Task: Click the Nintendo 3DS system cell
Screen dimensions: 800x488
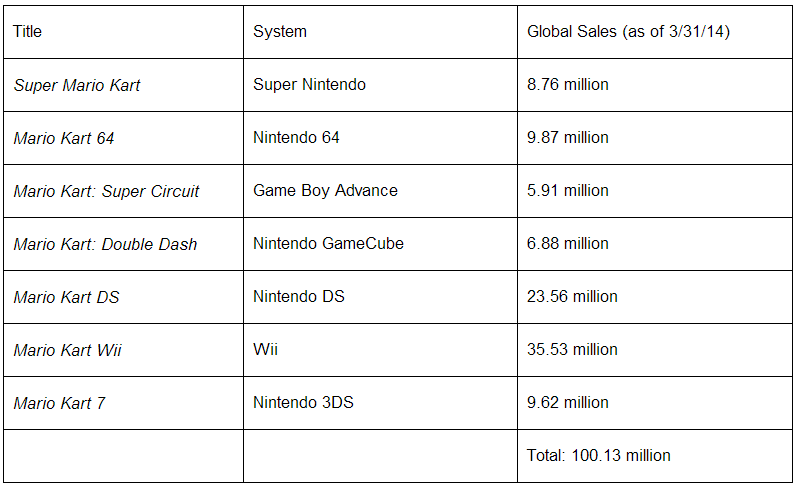Action: (x=303, y=403)
